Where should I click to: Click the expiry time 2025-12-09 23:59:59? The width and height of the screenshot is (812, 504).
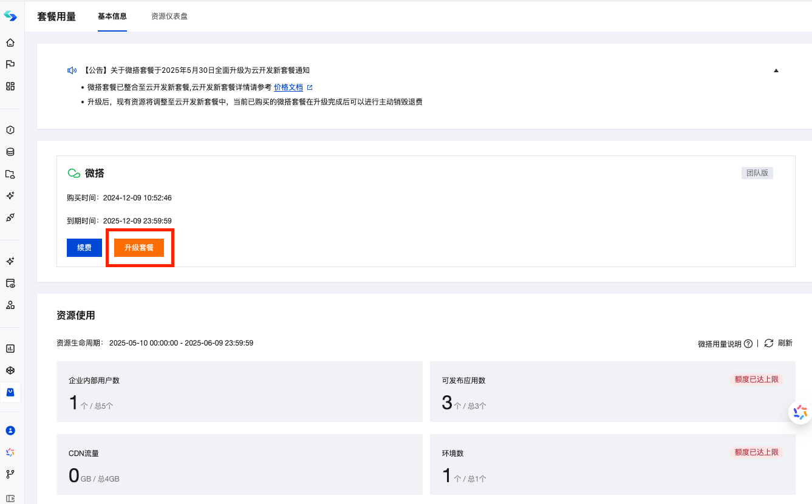(x=137, y=221)
